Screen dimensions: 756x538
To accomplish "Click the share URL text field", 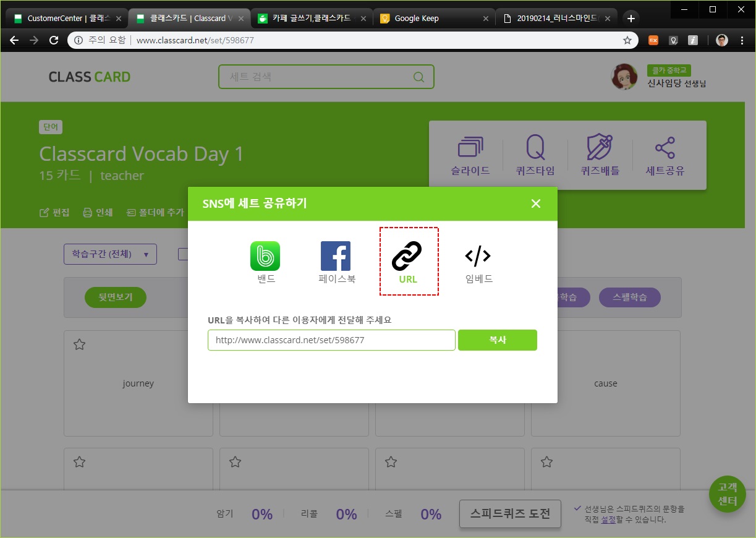I will [331, 340].
